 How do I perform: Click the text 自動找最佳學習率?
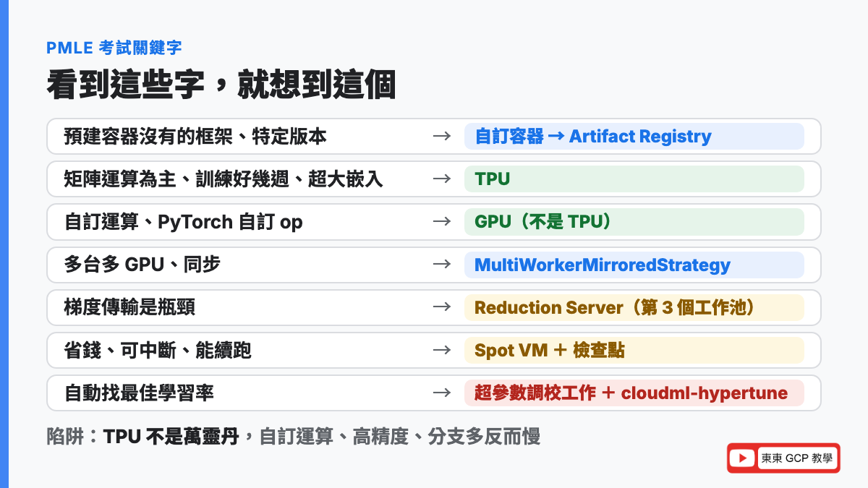tap(139, 393)
